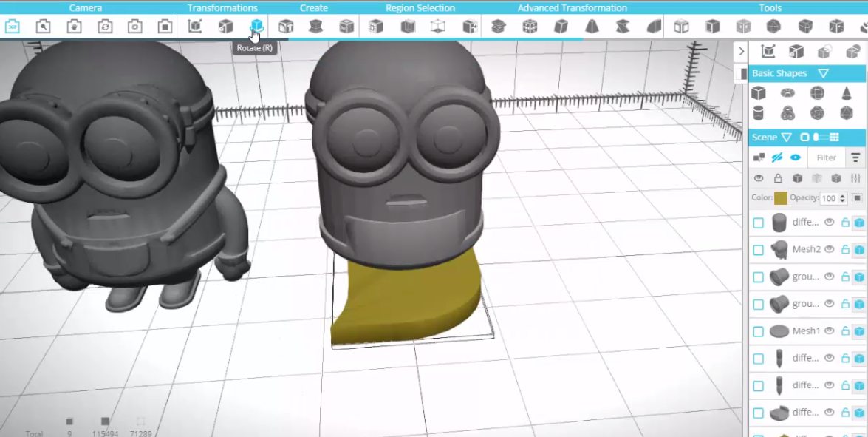This screenshot has height=437, width=868.
Task: Activate the camera pan hand tool
Action: coord(74,26)
